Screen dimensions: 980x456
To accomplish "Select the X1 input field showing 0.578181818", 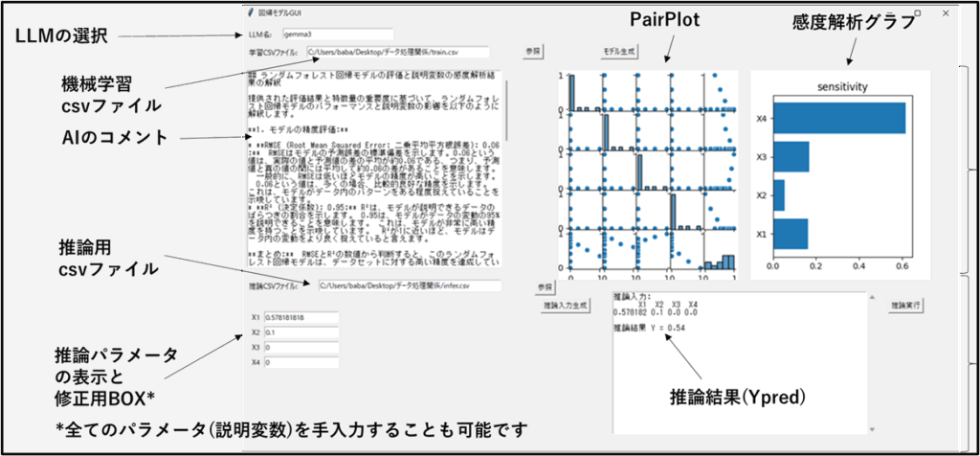I will (x=301, y=317).
